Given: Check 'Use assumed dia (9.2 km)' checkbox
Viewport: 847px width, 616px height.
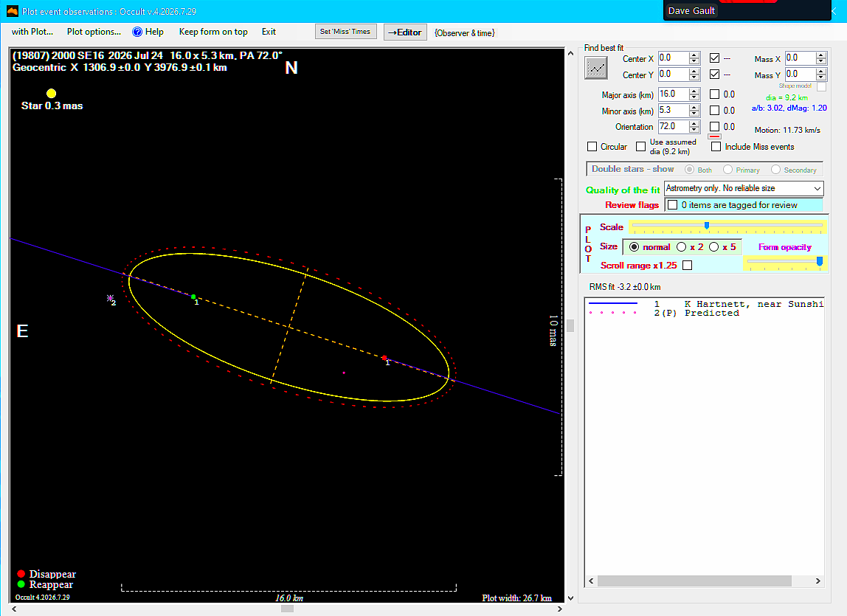Looking at the screenshot, I should point(640,147).
